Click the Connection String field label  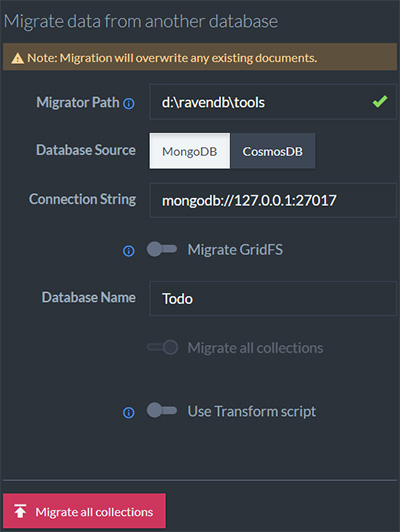pyautogui.click(x=82, y=199)
